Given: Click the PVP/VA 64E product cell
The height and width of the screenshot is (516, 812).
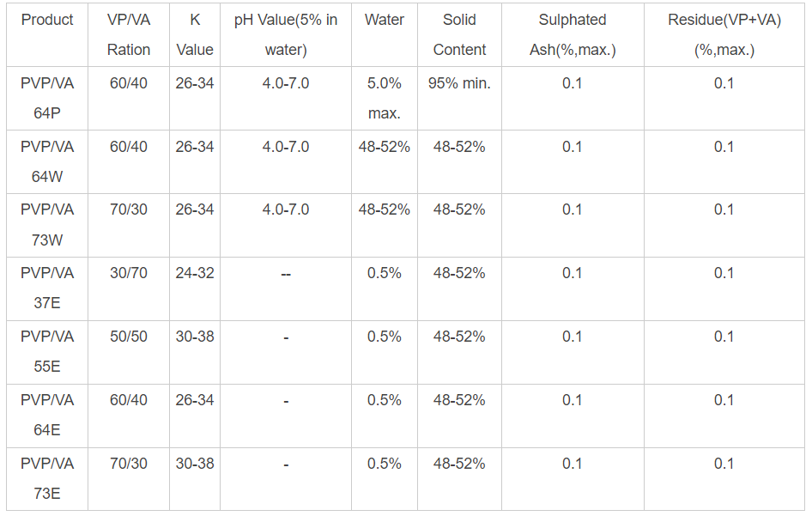Looking at the screenshot, I should (47, 416).
